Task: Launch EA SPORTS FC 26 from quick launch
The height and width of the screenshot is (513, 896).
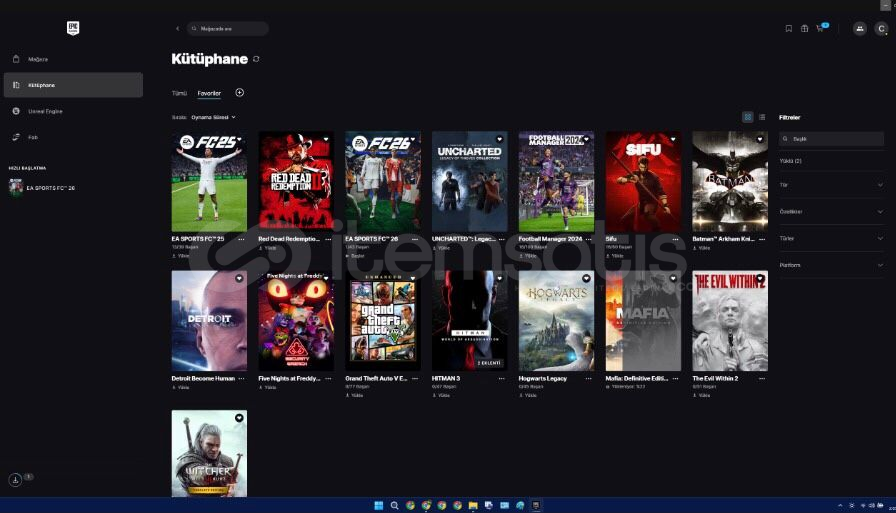Action: pyautogui.click(x=50, y=188)
